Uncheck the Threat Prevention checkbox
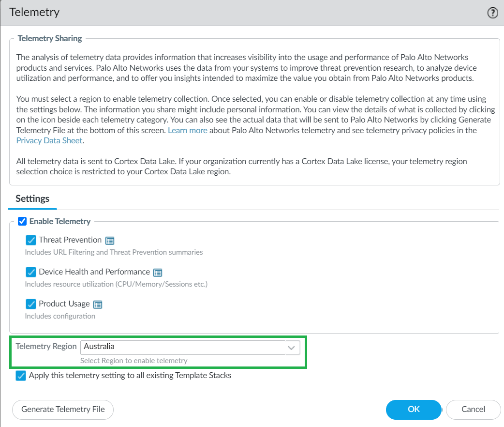 coord(31,240)
